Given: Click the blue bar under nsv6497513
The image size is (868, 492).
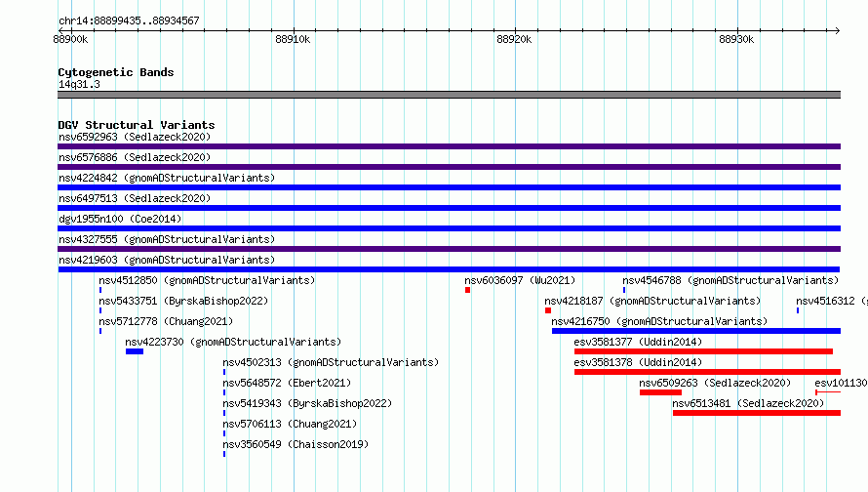Looking at the screenshot, I should click(449, 208).
